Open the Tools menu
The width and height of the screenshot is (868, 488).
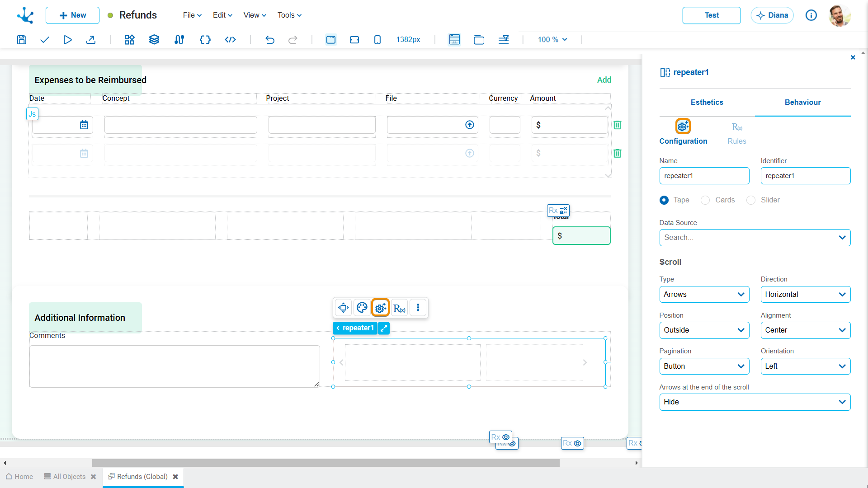(x=289, y=15)
